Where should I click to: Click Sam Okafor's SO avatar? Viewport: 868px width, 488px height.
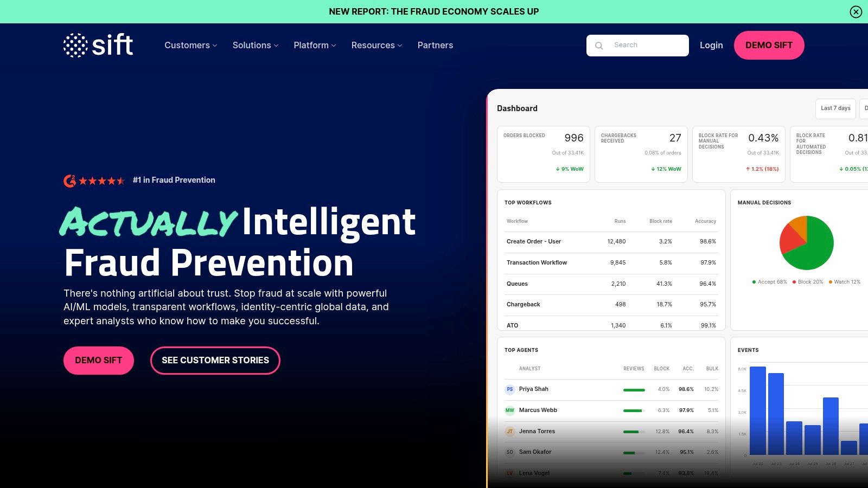tap(510, 452)
